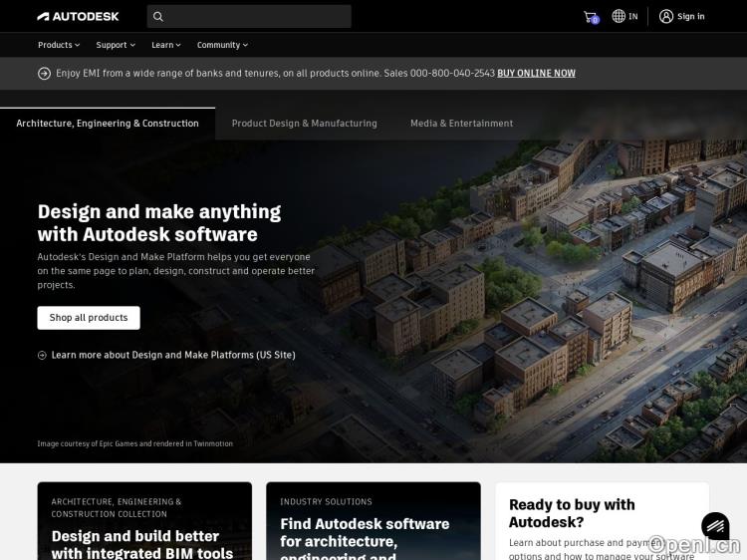This screenshot has height=560, width=747.
Task: Switch to Media & Entertainment tab
Action: [461, 124]
